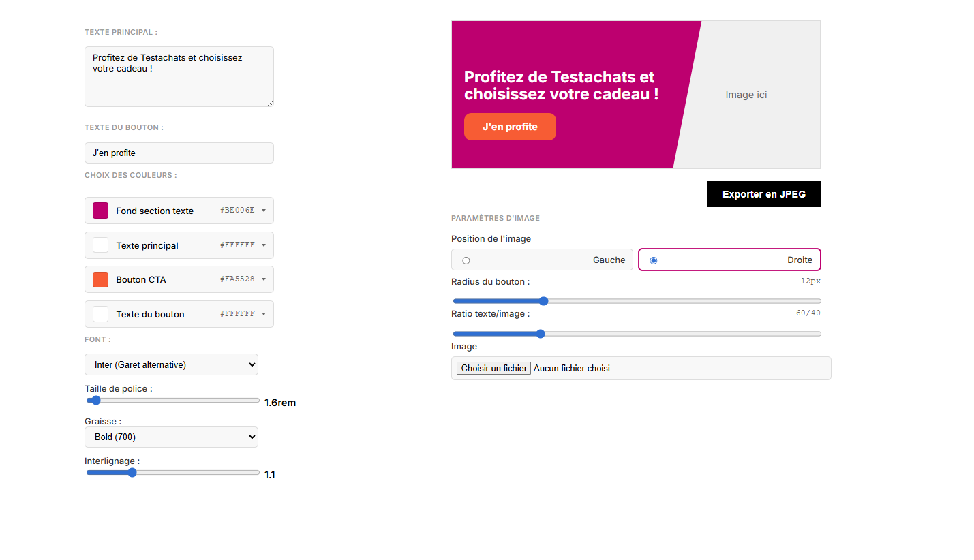Screen dimensions: 974x560
Task: Click the Taille de police slider handle
Action: pyautogui.click(x=96, y=401)
